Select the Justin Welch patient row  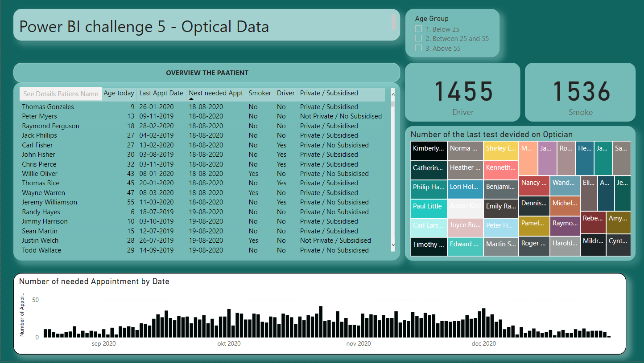tap(202, 241)
